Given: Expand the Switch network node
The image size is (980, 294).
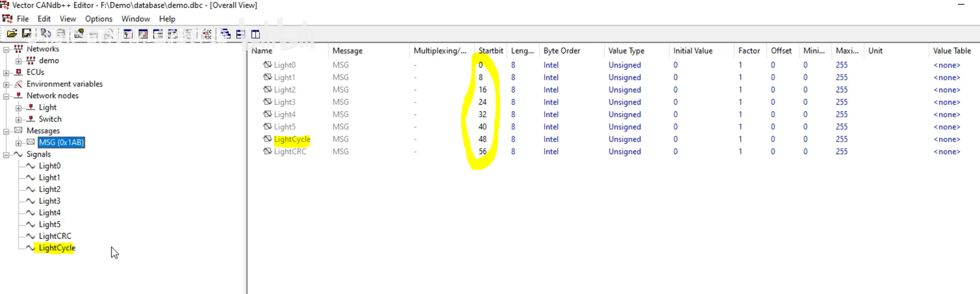Looking at the screenshot, I should (x=19, y=120).
